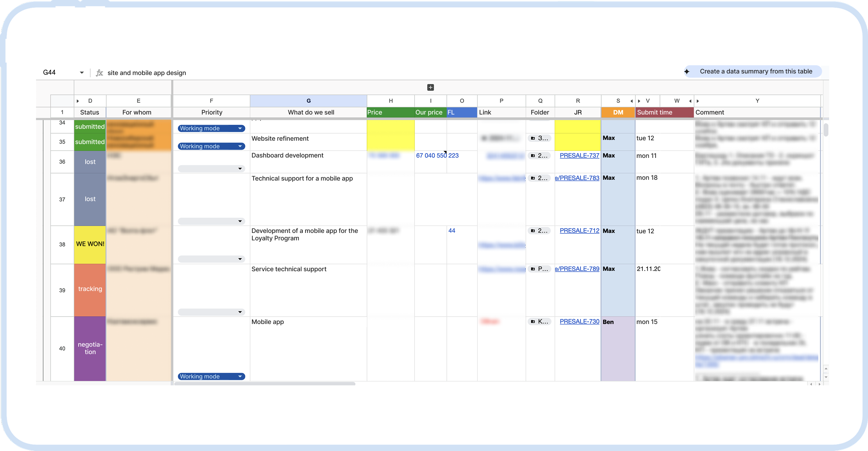
Task: Open the Name Box dropdown arrow
Action: pos(81,73)
